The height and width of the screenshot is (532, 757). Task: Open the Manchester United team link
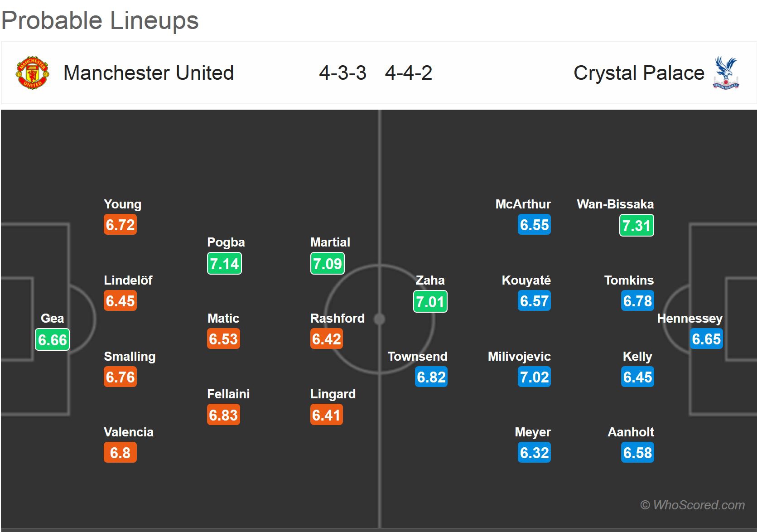coord(148,73)
